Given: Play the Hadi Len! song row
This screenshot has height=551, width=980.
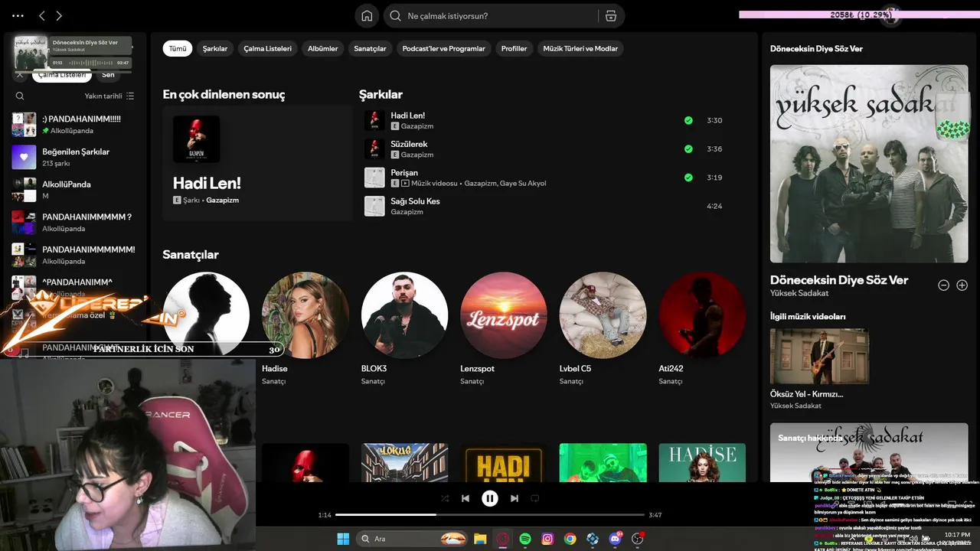Looking at the screenshot, I should (x=545, y=120).
